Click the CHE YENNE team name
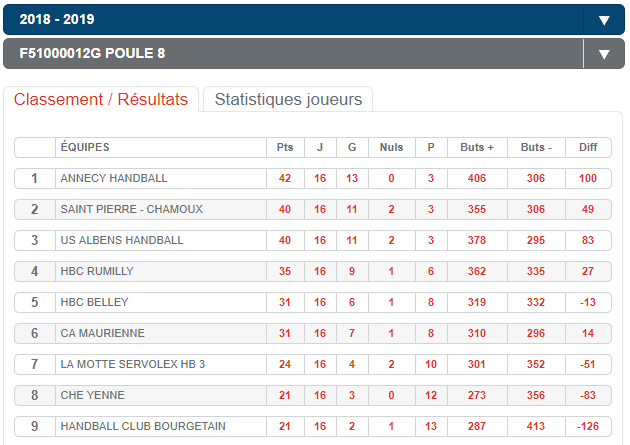Screen dimensions: 630x445 (x=91, y=395)
